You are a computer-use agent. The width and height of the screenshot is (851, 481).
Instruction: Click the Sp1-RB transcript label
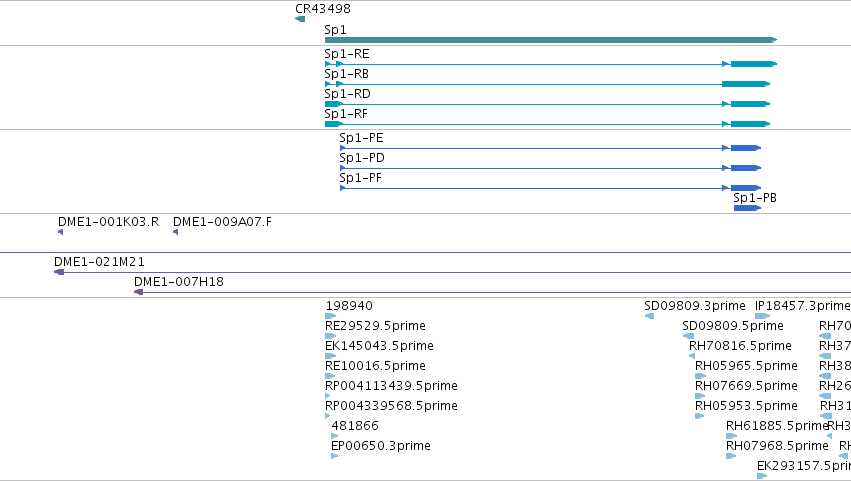346,74
